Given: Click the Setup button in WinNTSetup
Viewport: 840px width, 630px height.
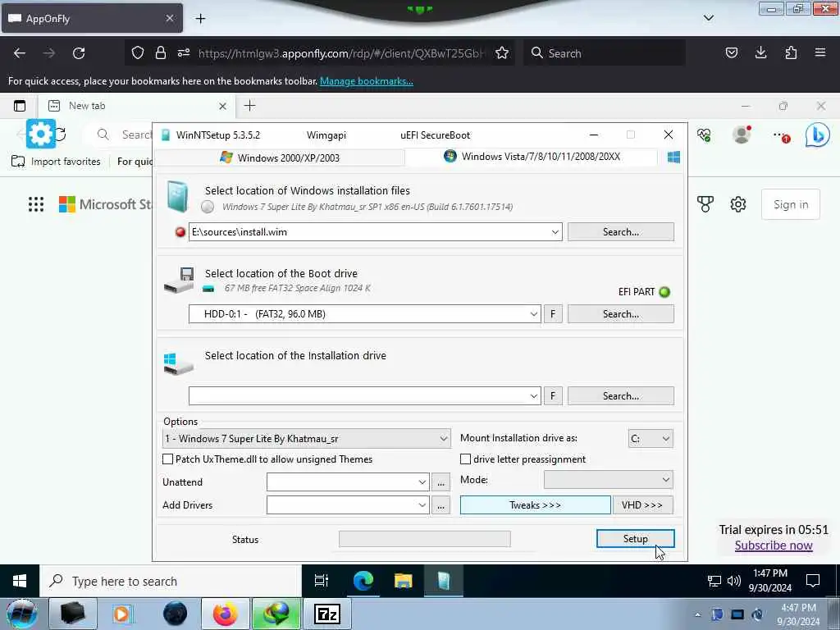Looking at the screenshot, I should [x=636, y=538].
